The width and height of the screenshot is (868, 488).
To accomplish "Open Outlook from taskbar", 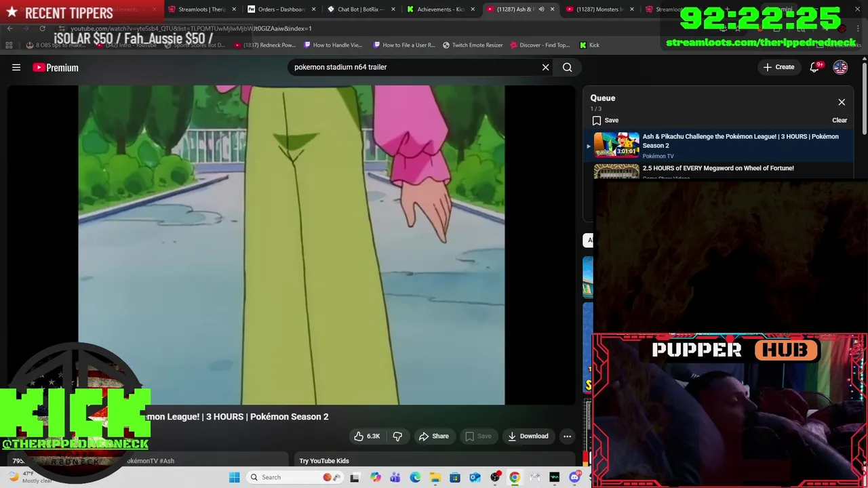I will 475,477.
